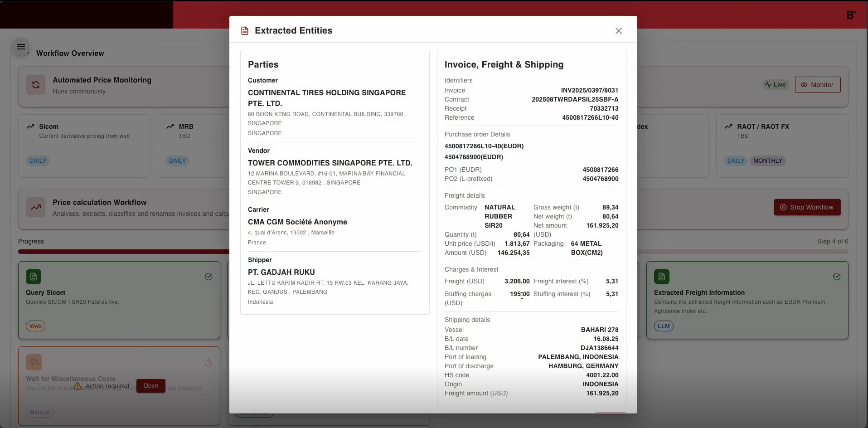868x428 pixels.
Task: Toggle the Extracted Freight Information checkmark
Action: point(836,277)
